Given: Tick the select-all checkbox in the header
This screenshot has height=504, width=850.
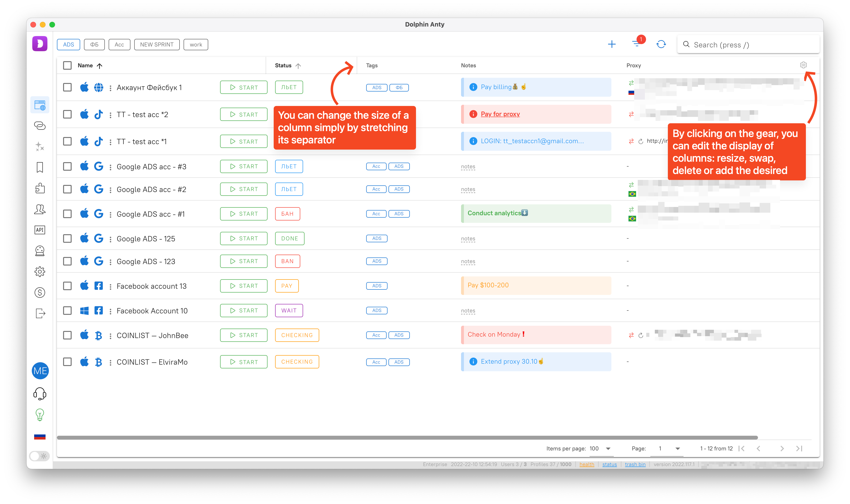Looking at the screenshot, I should click(67, 65).
